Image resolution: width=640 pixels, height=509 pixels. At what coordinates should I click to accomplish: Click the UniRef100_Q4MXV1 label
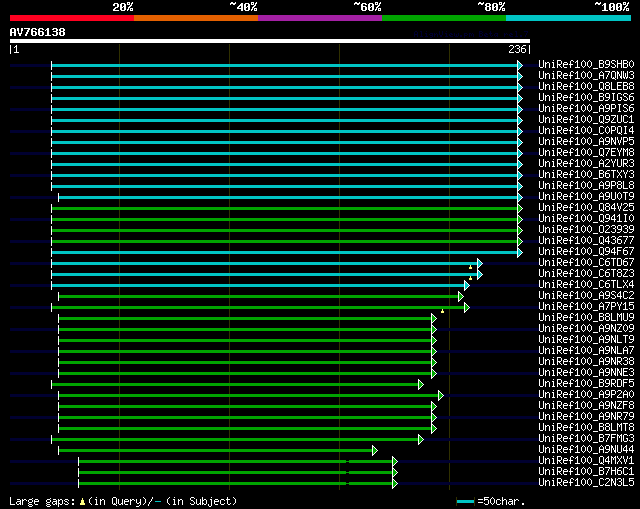(x=586, y=461)
